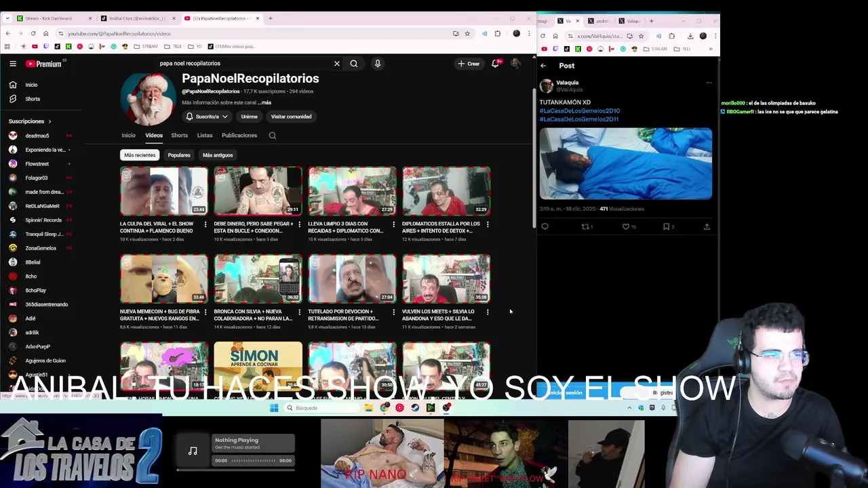Screen dimensions: 868x488
Task: Open options menu for NUEVA MEMECOIN video
Action: tap(205, 312)
